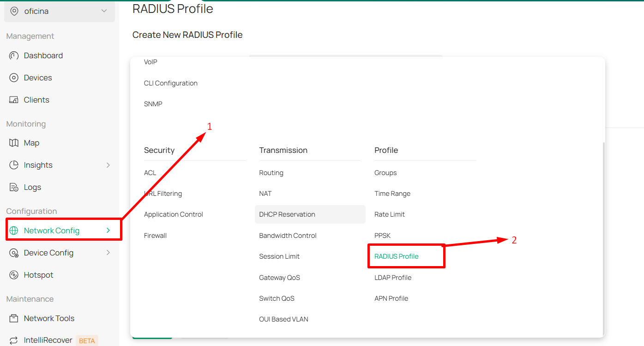Image resolution: width=644 pixels, height=346 pixels.
Task: Open the Hotspot page
Action: pyautogui.click(x=39, y=275)
